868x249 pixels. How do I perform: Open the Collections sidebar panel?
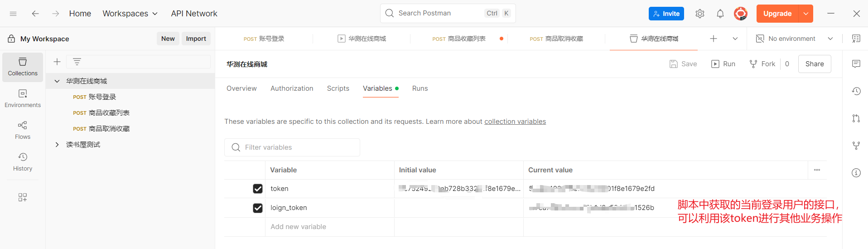(23, 67)
